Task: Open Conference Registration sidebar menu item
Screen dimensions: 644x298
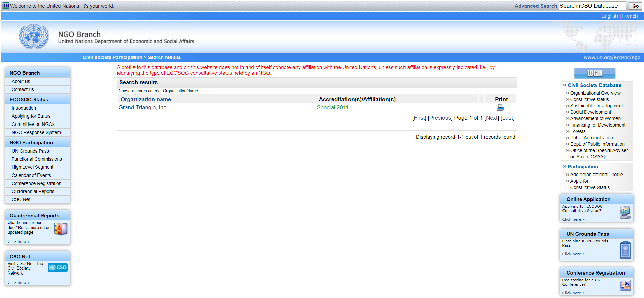Action: point(37,183)
